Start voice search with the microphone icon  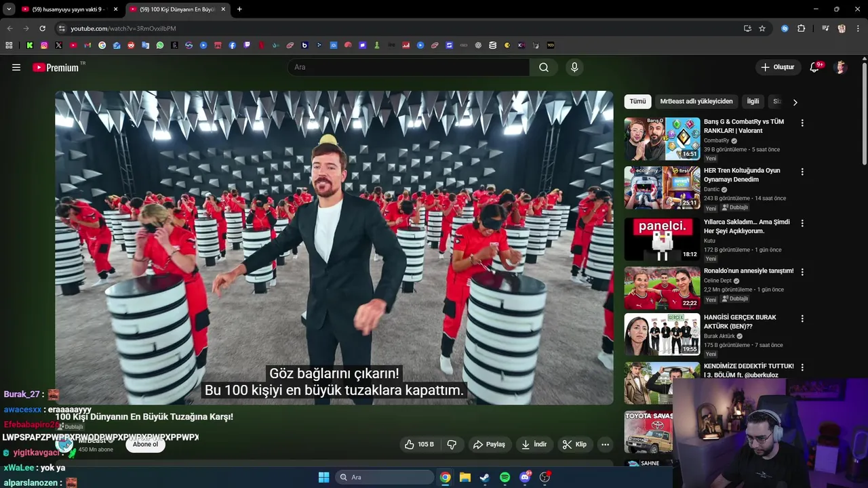point(574,67)
